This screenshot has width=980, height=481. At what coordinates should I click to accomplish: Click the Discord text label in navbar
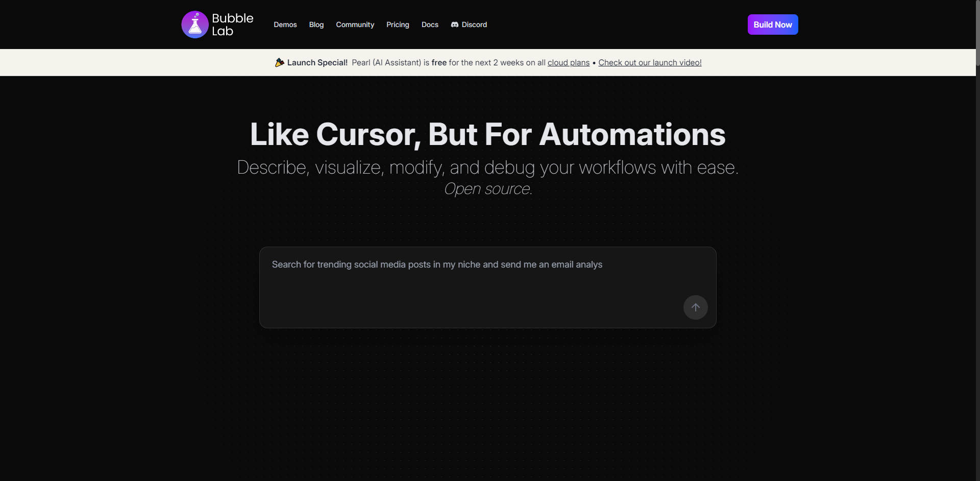(x=474, y=25)
